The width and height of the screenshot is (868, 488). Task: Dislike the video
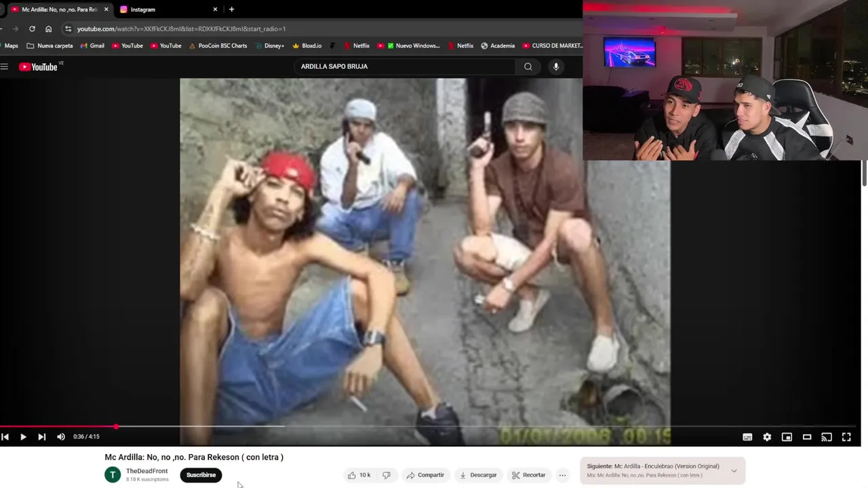click(387, 475)
